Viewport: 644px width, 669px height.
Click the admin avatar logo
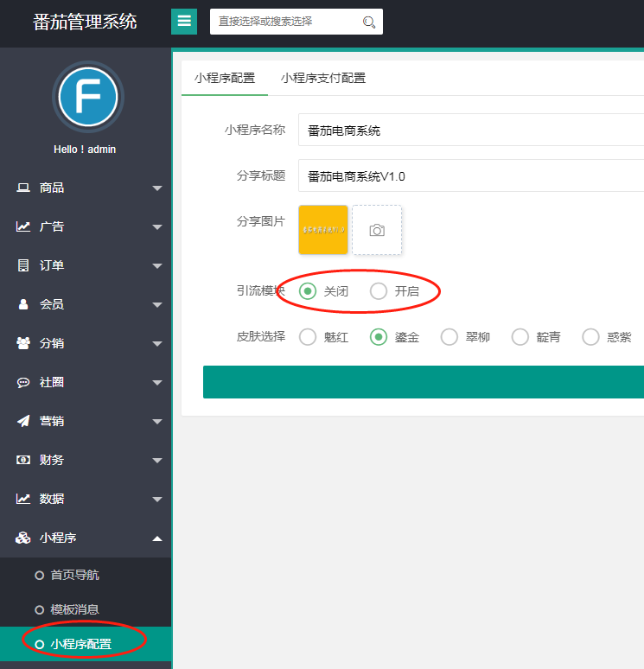87,97
